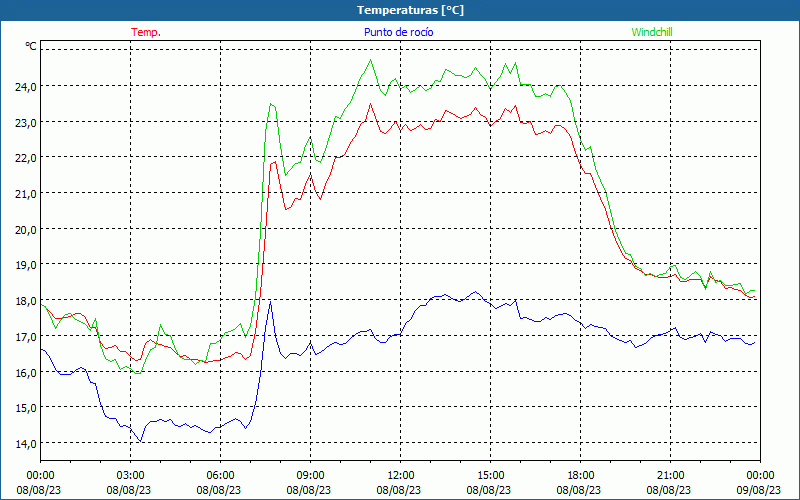This screenshot has width=800, height=500.
Task: Click the '06:00' x-axis time label
Action: point(220,476)
